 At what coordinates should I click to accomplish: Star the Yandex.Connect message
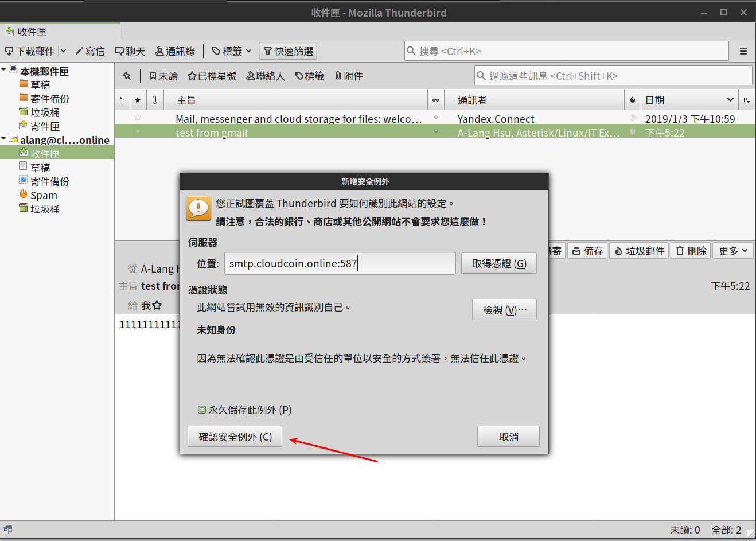138,118
